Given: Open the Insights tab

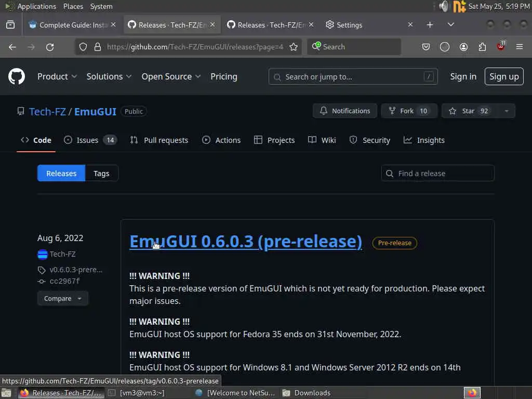Looking at the screenshot, I should (x=424, y=140).
